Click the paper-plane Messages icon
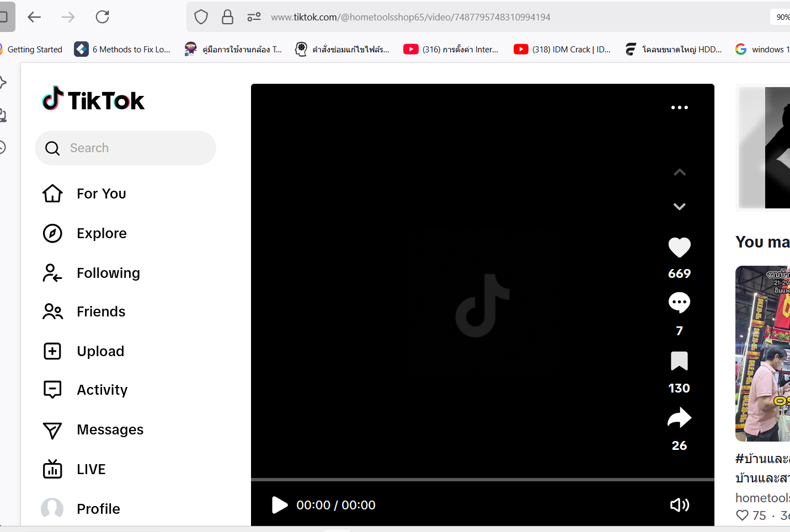The width and height of the screenshot is (790, 532). (52, 430)
